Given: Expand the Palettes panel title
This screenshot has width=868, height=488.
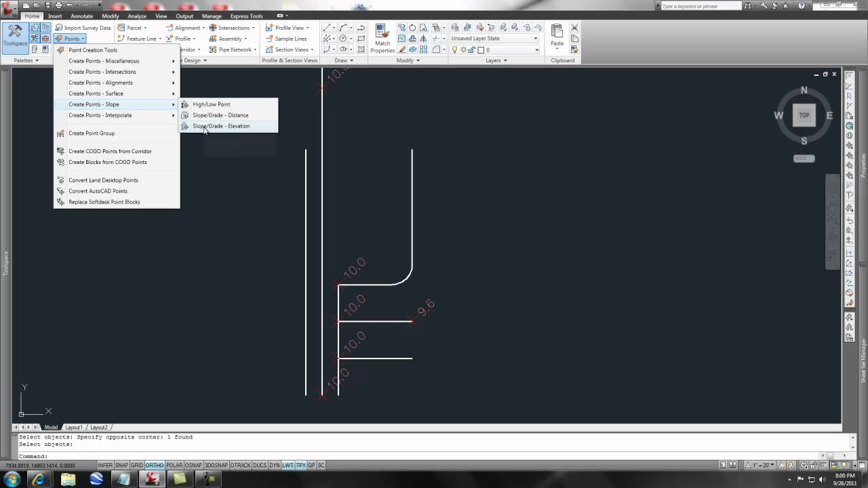Looking at the screenshot, I should click(x=26, y=60).
